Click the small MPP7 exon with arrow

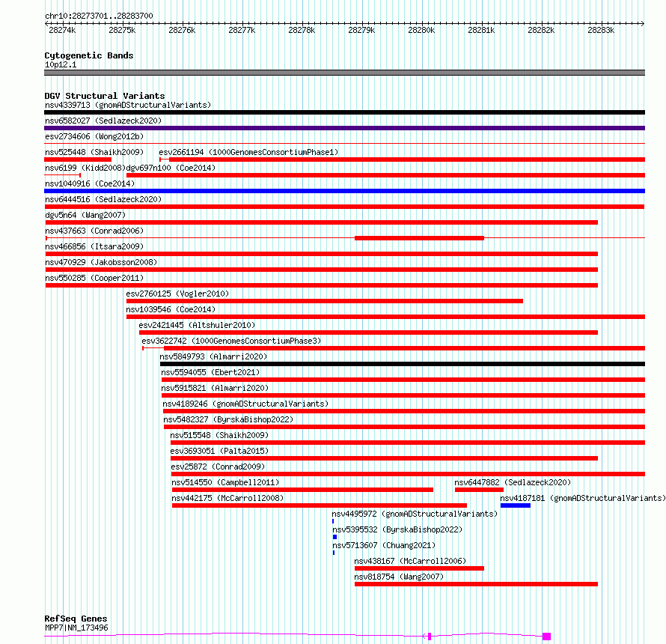tap(429, 637)
